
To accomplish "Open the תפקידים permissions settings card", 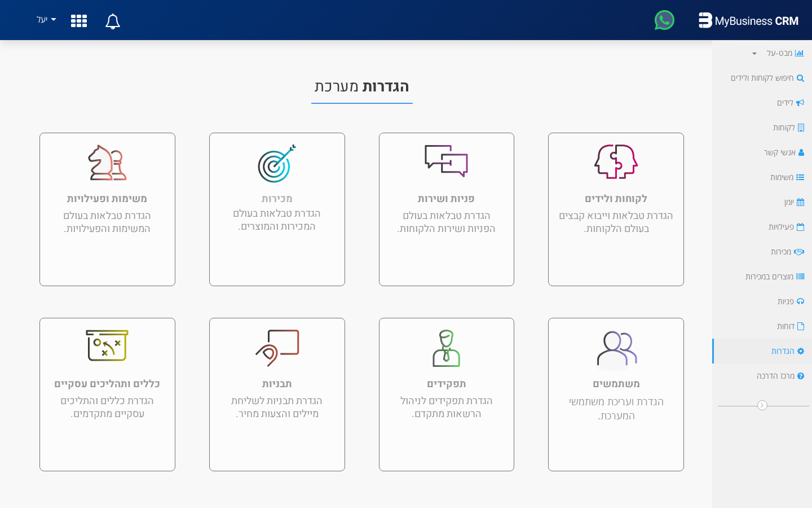I will (446, 394).
